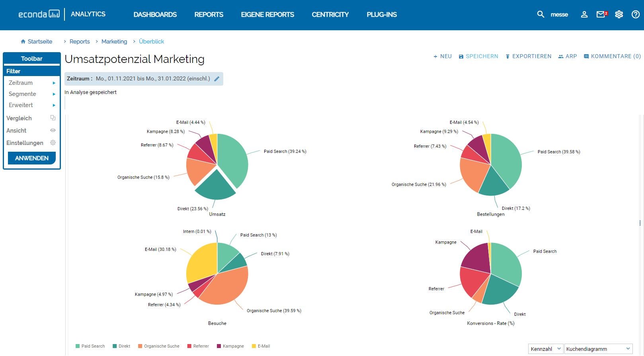
Task: Toggle Kampagne legend swatch
Action: [219, 346]
